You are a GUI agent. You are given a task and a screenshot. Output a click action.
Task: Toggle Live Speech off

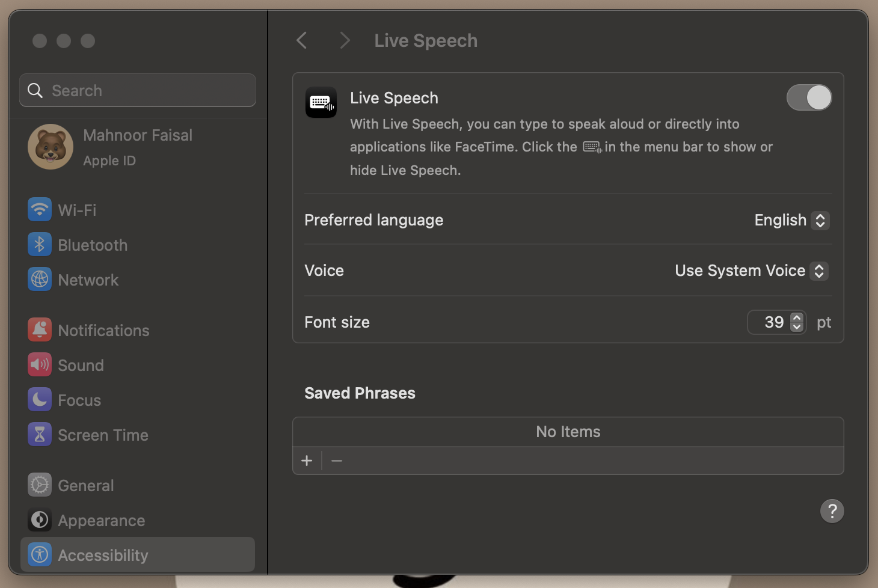click(x=809, y=97)
